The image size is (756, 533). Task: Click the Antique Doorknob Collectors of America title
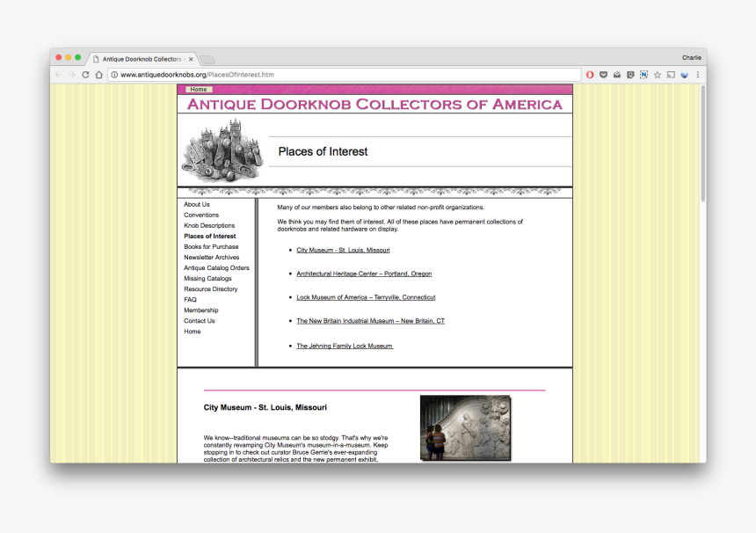pos(374,104)
